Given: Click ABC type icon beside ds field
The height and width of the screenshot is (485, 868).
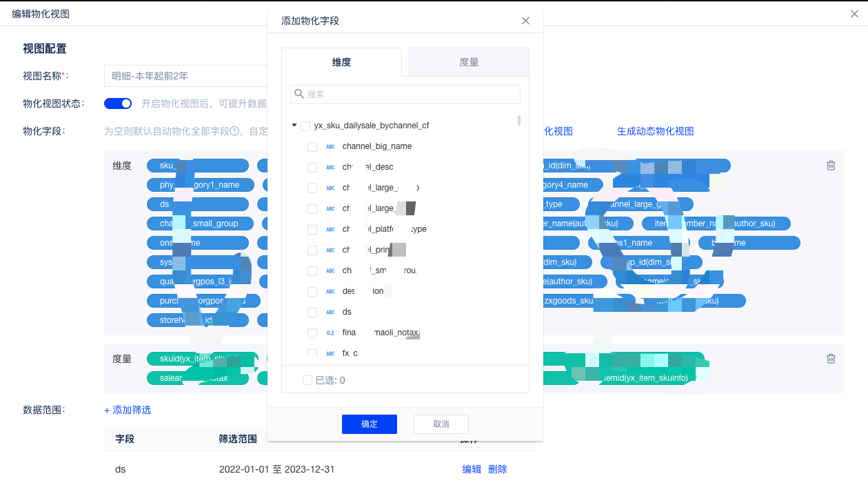Looking at the screenshot, I should (330, 312).
